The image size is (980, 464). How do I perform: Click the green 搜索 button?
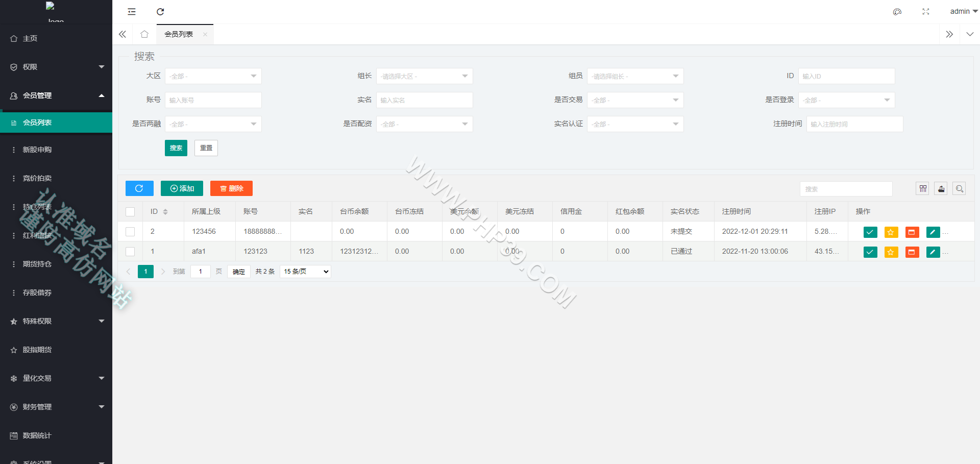click(176, 148)
